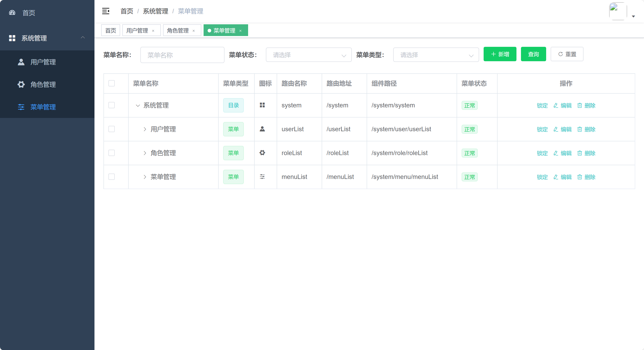Focus the 菜单名称 input field
Image resolution: width=644 pixels, height=350 pixels.
coord(182,55)
